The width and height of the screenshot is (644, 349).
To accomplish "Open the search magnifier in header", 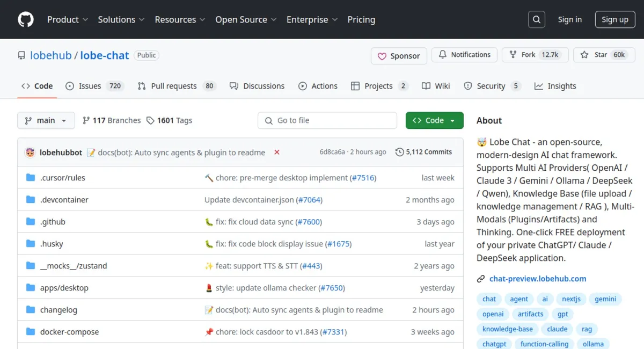I will pos(536,19).
